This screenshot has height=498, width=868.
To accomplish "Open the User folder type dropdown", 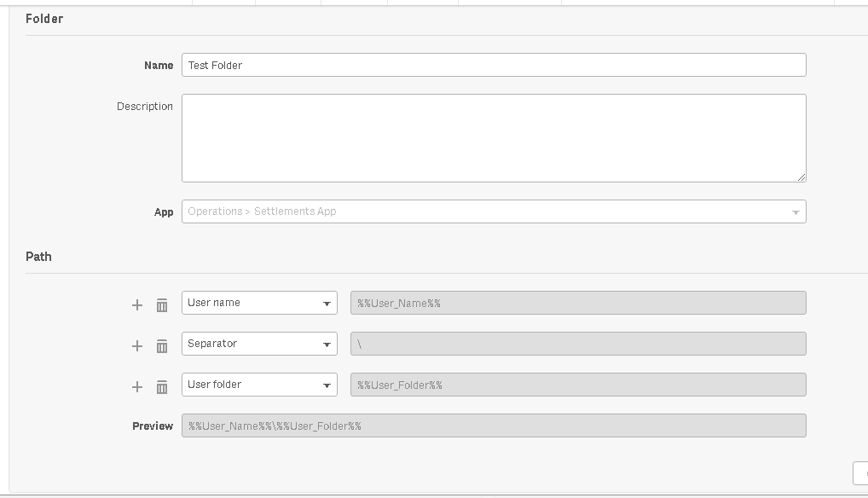I will [x=259, y=385].
